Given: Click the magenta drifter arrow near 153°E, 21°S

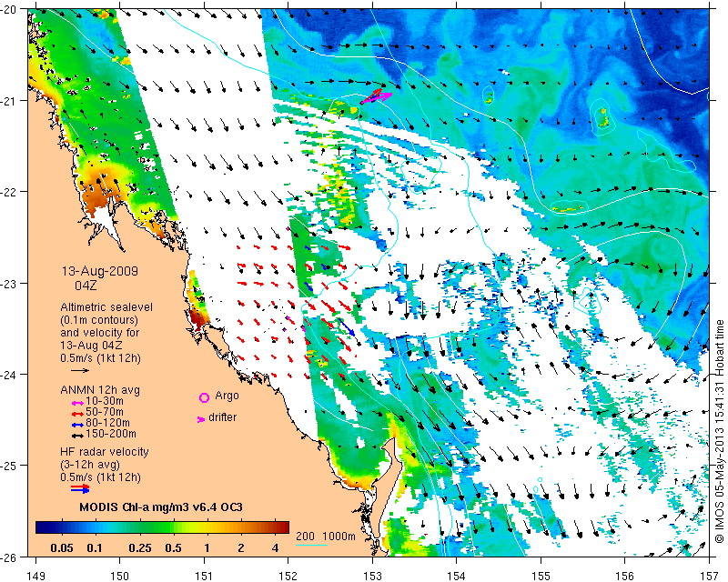Looking at the screenshot, I should [377, 96].
